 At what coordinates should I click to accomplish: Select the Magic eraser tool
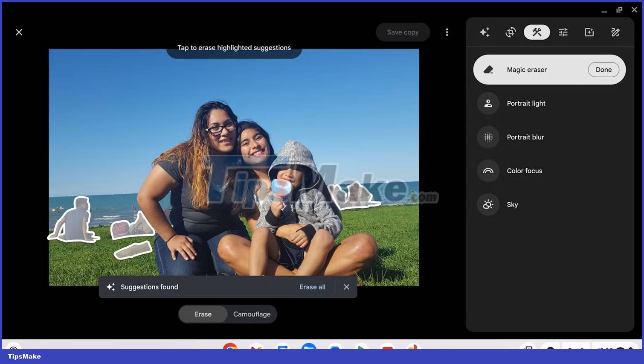[526, 69]
